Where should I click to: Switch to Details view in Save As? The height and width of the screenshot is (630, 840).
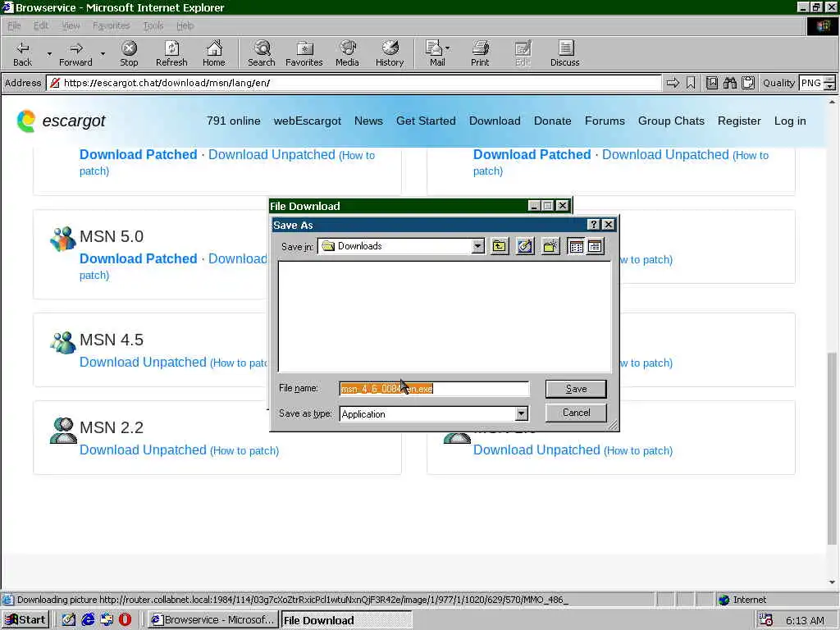596,246
